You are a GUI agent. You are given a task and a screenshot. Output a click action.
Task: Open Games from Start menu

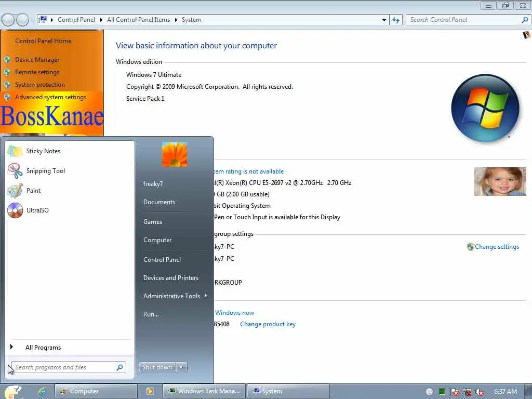click(x=153, y=221)
